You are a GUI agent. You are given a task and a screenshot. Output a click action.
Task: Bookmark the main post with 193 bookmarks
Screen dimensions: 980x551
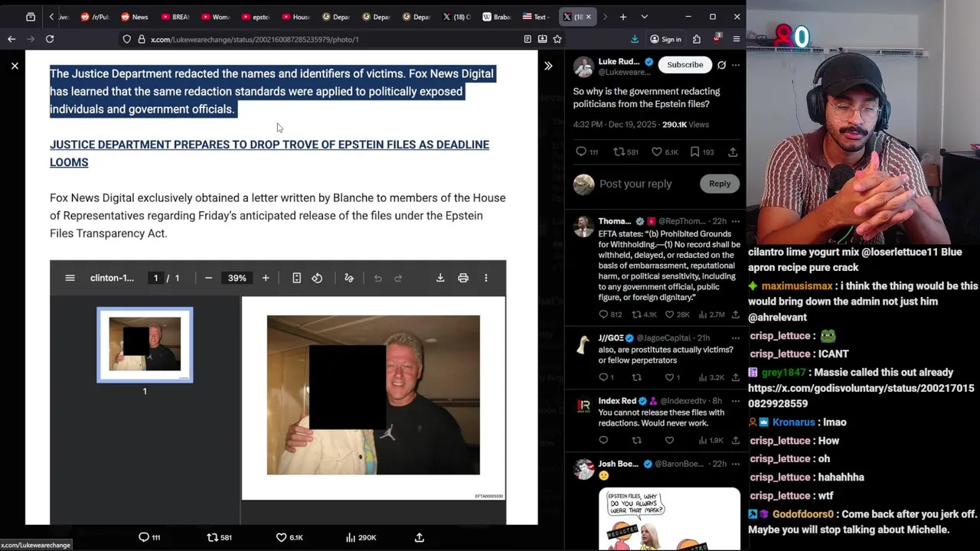695,152
